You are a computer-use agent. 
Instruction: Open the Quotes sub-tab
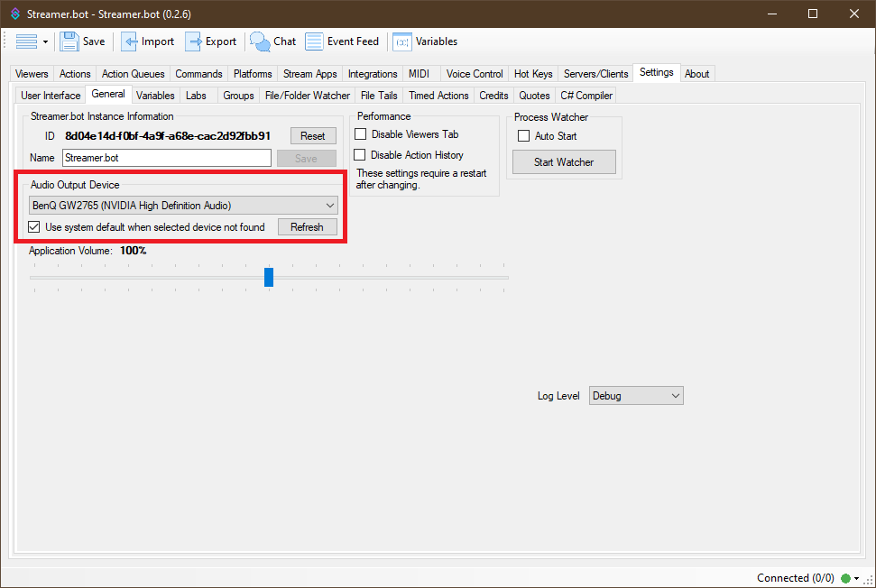(534, 96)
